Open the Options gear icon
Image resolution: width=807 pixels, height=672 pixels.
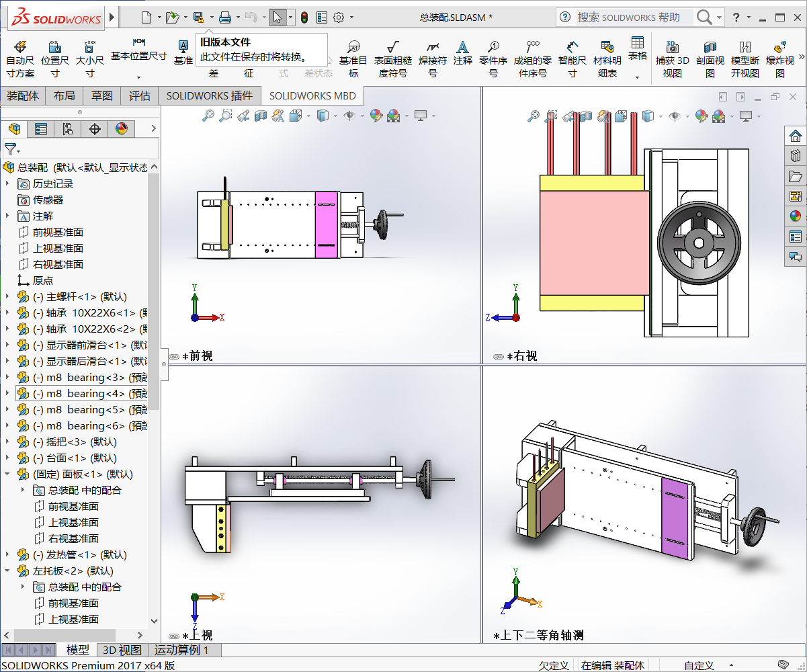[x=339, y=17]
